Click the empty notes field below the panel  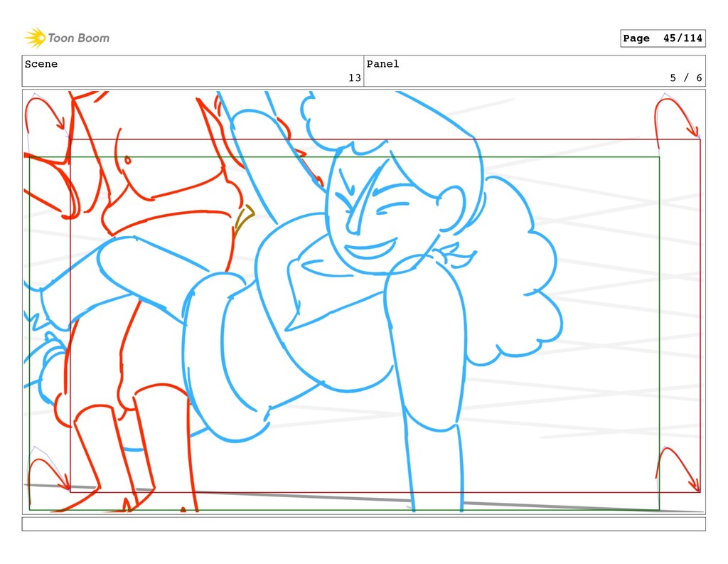tap(364, 524)
